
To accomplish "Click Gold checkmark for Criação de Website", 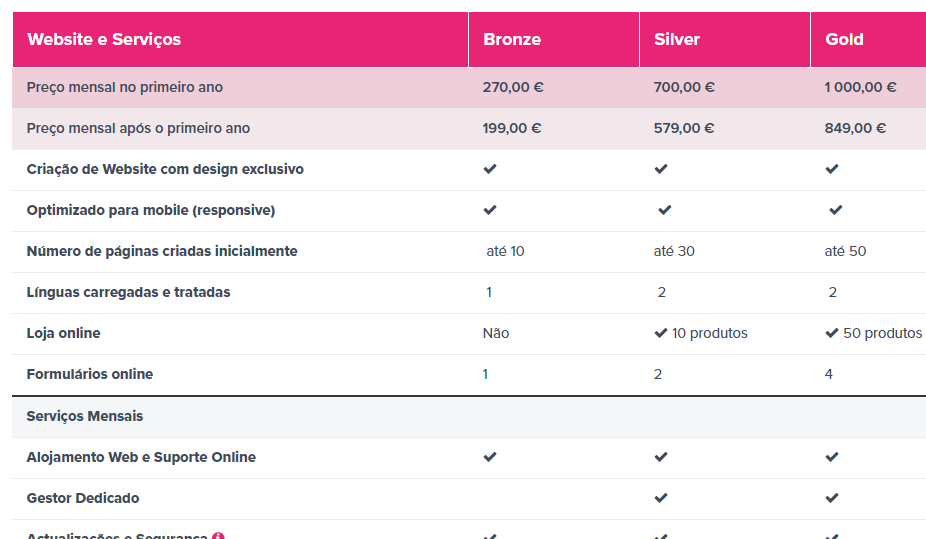I will tap(832, 169).
